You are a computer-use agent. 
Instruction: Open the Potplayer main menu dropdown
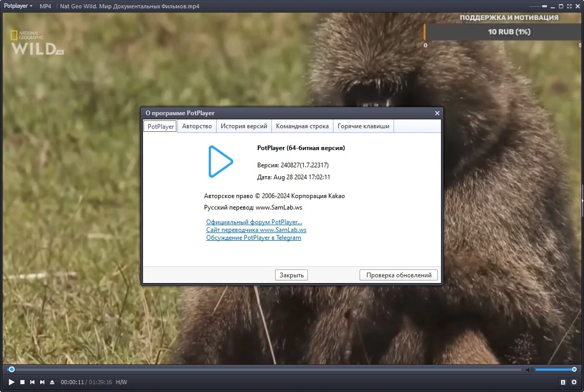point(18,6)
